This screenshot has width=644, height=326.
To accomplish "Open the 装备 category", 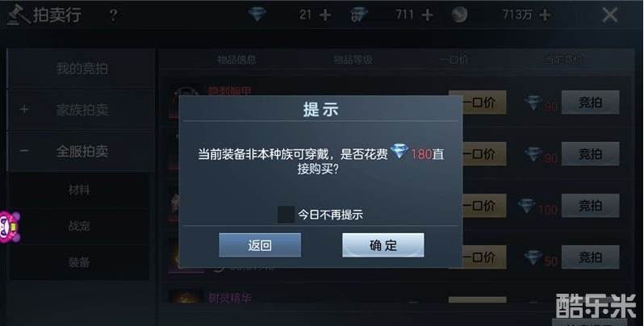I will [x=79, y=262].
